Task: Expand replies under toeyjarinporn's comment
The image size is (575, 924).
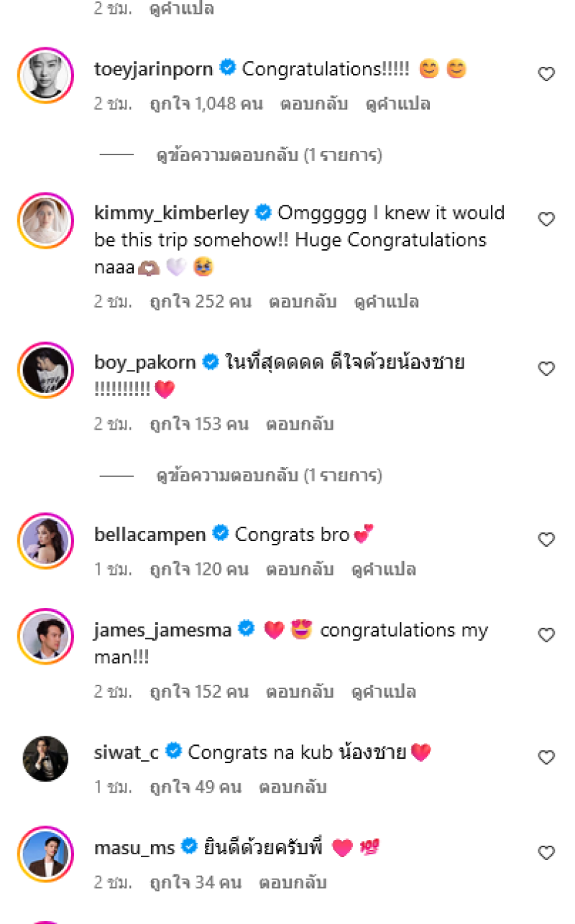Action: 269,154
